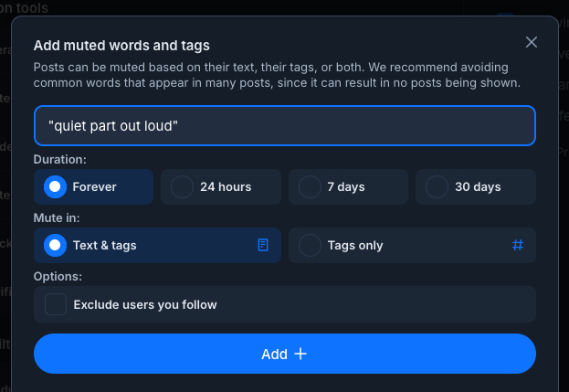
Task: Click the plus icon on the Add button
Action: coord(300,354)
